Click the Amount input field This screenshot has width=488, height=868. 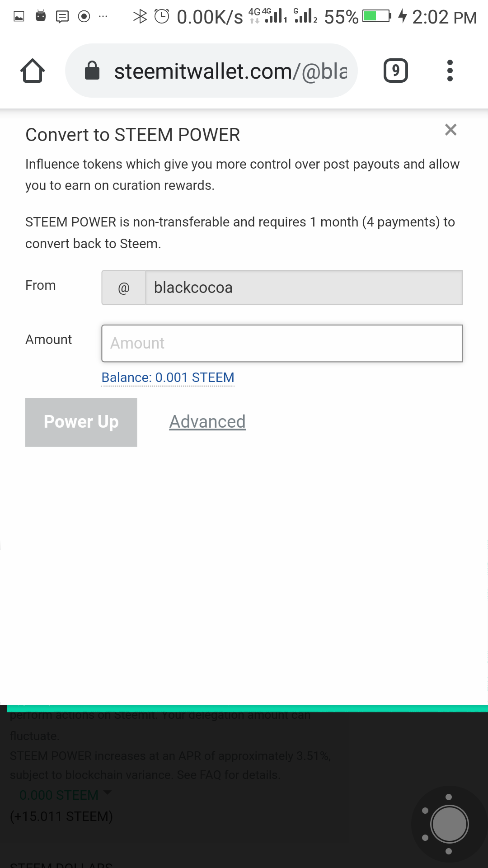pos(282,343)
